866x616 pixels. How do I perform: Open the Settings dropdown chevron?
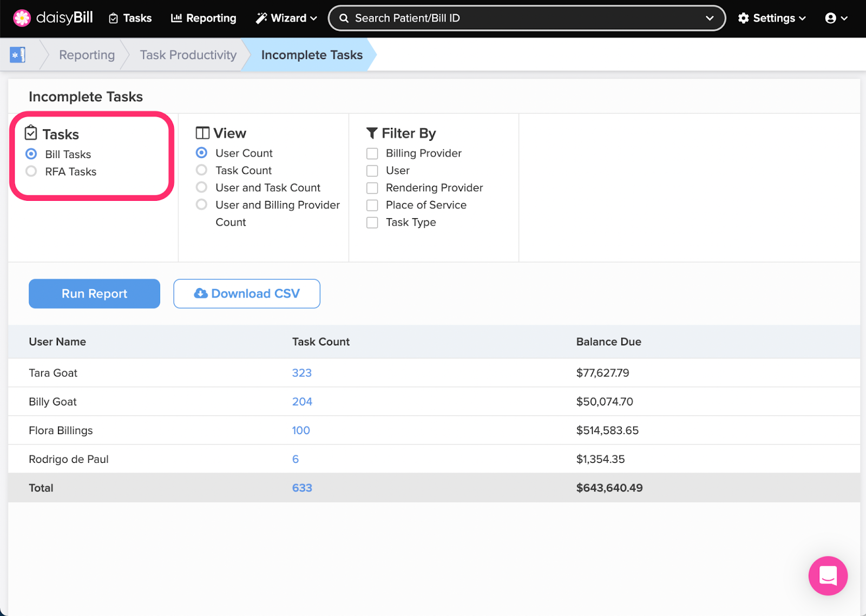coord(803,18)
